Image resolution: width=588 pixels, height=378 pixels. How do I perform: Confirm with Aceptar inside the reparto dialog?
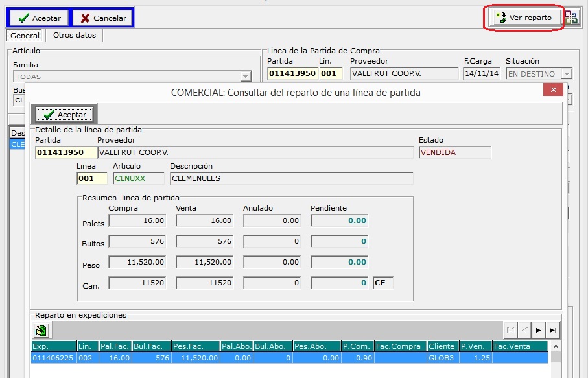[x=65, y=114]
